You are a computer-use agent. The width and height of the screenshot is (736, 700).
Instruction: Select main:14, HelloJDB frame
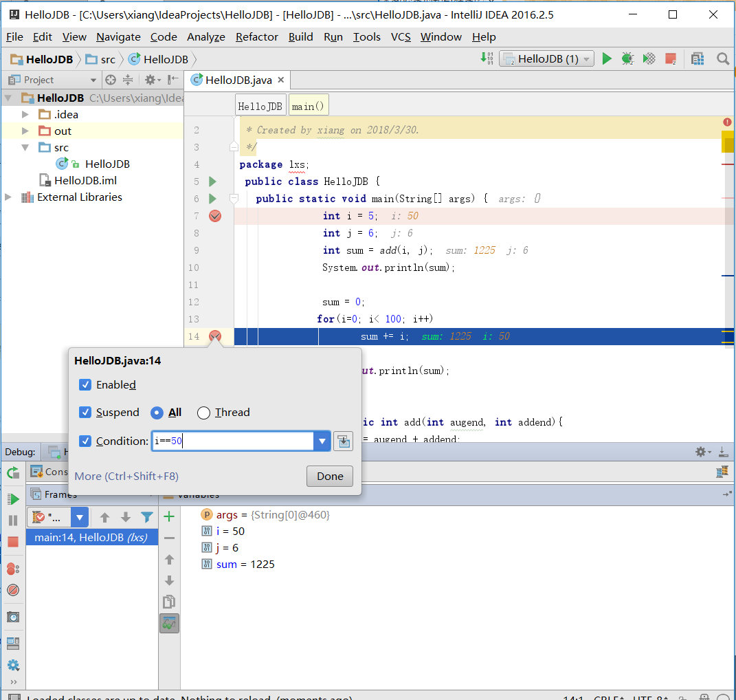(x=92, y=537)
